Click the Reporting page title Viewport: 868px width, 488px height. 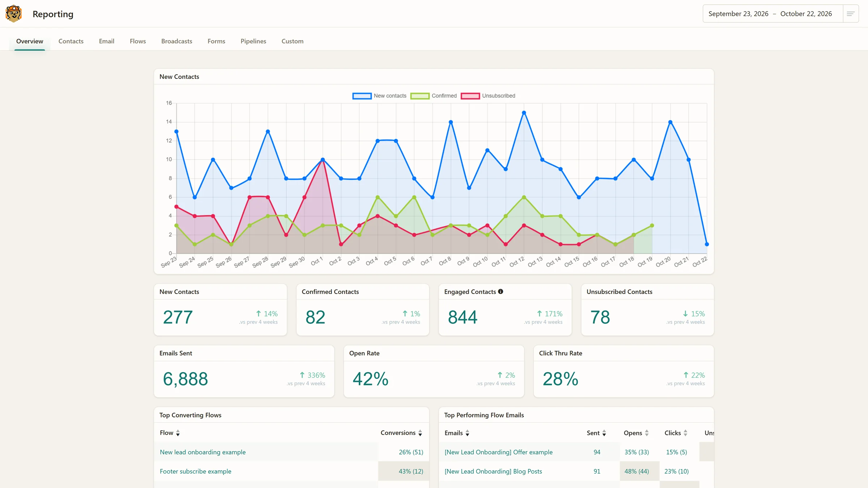pos(53,14)
